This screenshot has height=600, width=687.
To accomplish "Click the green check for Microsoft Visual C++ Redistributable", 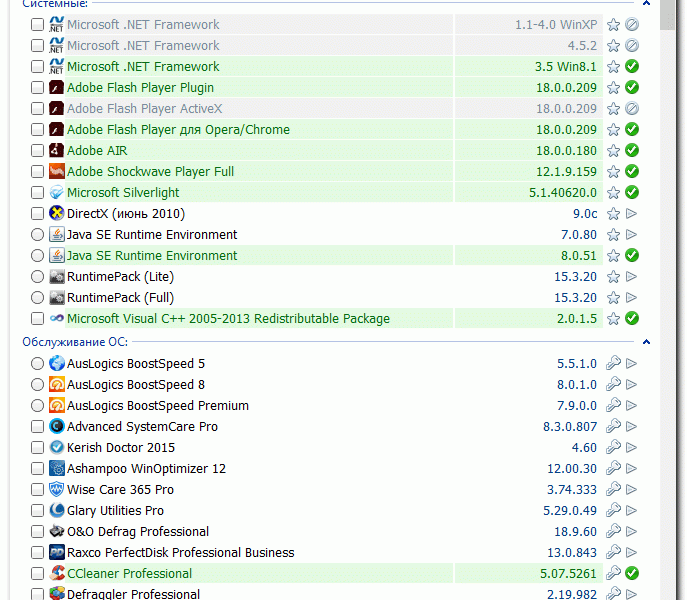I will point(632,318).
